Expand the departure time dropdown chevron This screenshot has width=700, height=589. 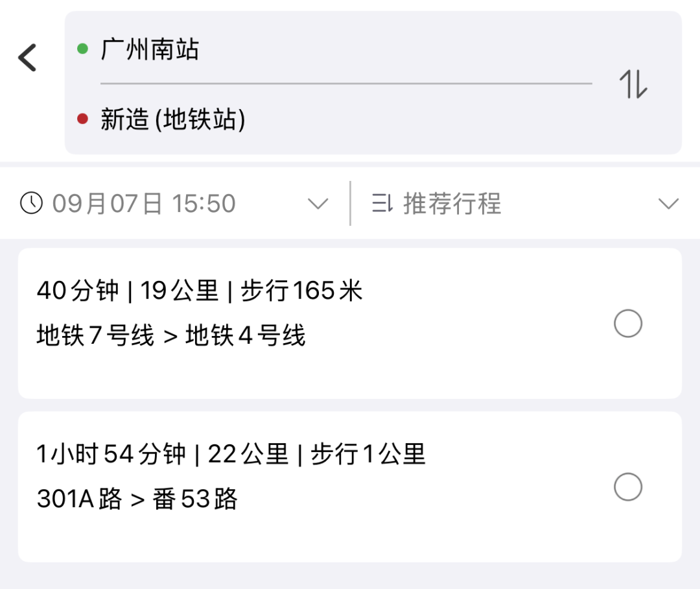pos(318,204)
